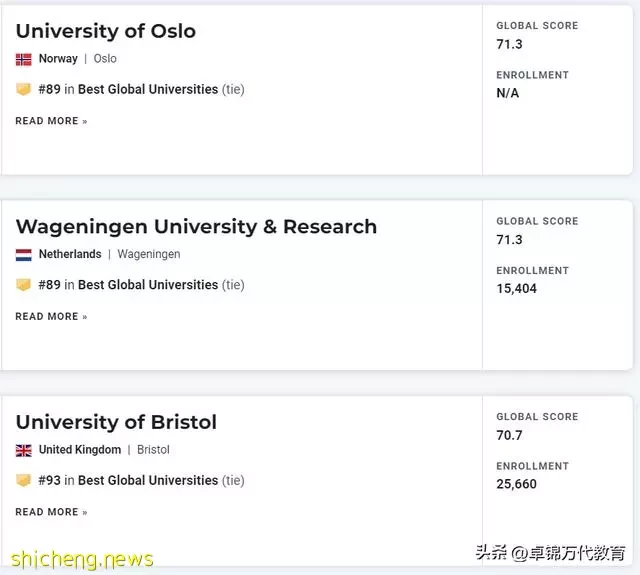Click READ MORE under University of Bristol

[51, 512]
